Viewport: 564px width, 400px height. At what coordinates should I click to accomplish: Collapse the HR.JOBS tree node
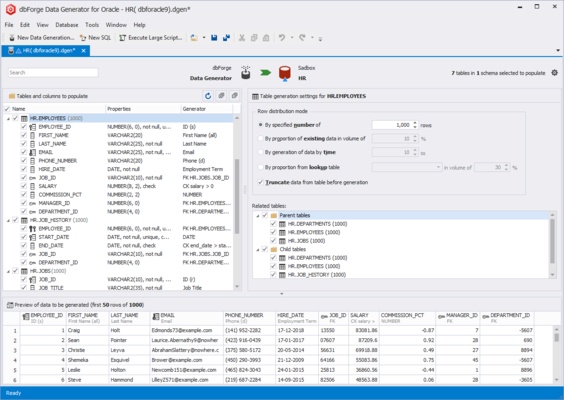coord(8,271)
